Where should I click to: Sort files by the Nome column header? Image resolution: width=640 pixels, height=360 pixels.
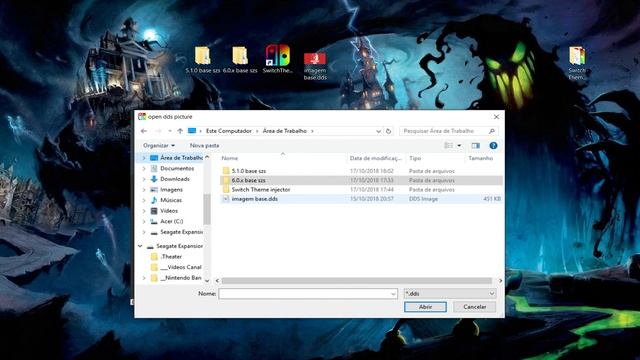point(230,158)
